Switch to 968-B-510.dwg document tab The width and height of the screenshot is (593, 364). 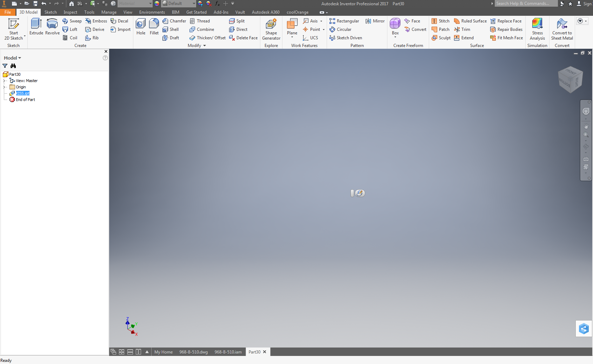pos(193,352)
